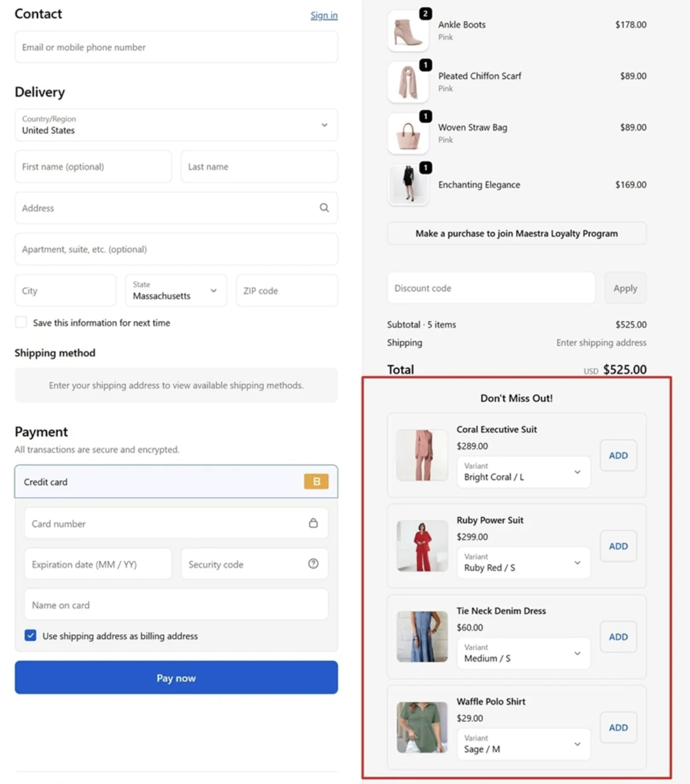Screen dimensions: 690x784
Task: Click Apply next to the discount code
Action: click(x=625, y=288)
